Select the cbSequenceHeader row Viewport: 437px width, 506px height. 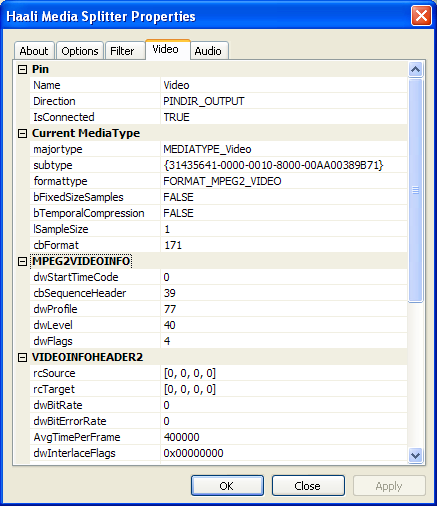pyautogui.click(x=218, y=293)
